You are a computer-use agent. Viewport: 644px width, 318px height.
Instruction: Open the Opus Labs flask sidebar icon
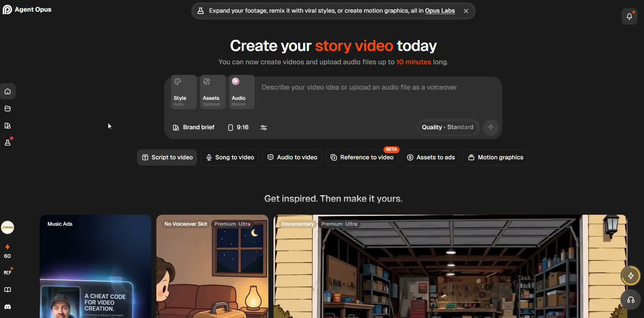point(8,143)
